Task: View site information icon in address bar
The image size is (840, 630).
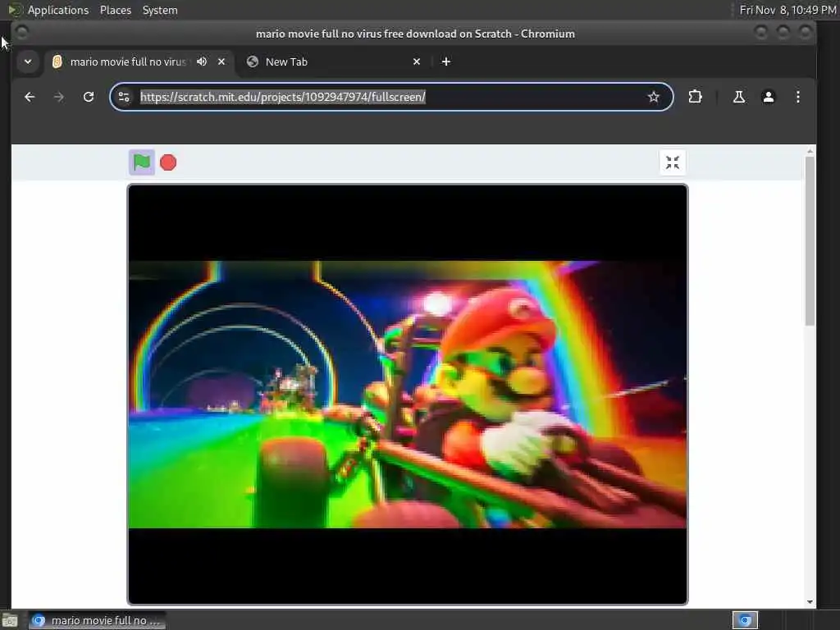Action: pos(124,97)
